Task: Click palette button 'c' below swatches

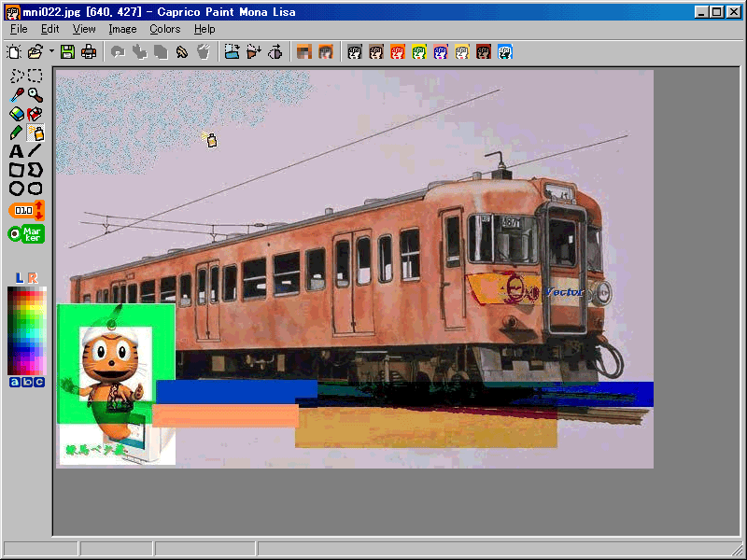Action: tap(38, 382)
